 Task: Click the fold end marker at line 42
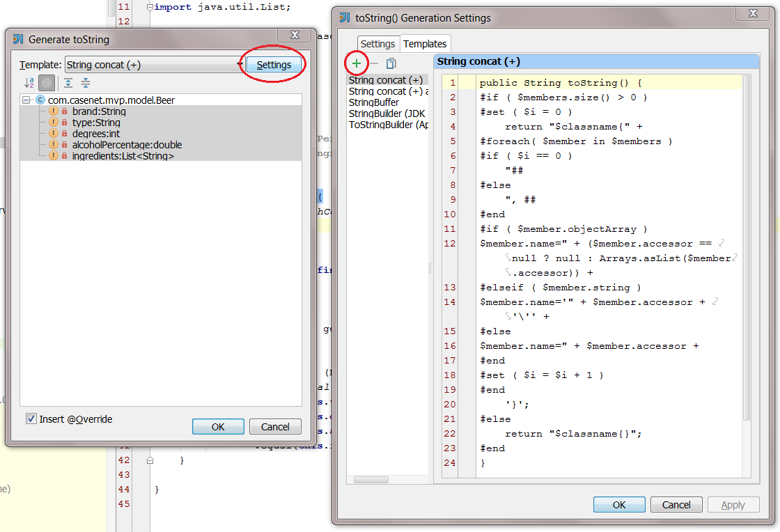point(150,460)
